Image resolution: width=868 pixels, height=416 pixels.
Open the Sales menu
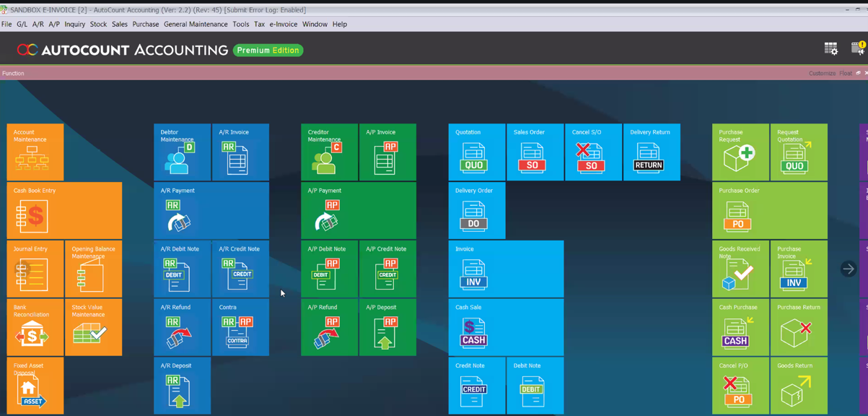120,24
